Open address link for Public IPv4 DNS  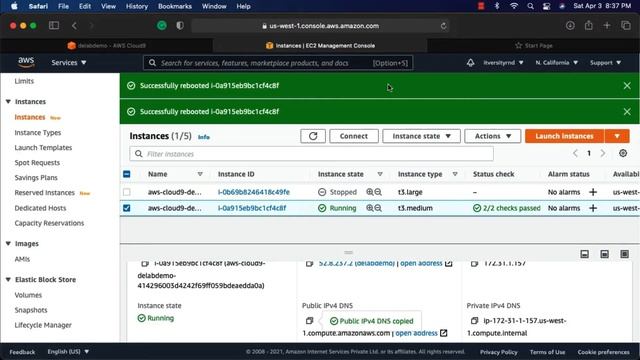[x=421, y=333]
